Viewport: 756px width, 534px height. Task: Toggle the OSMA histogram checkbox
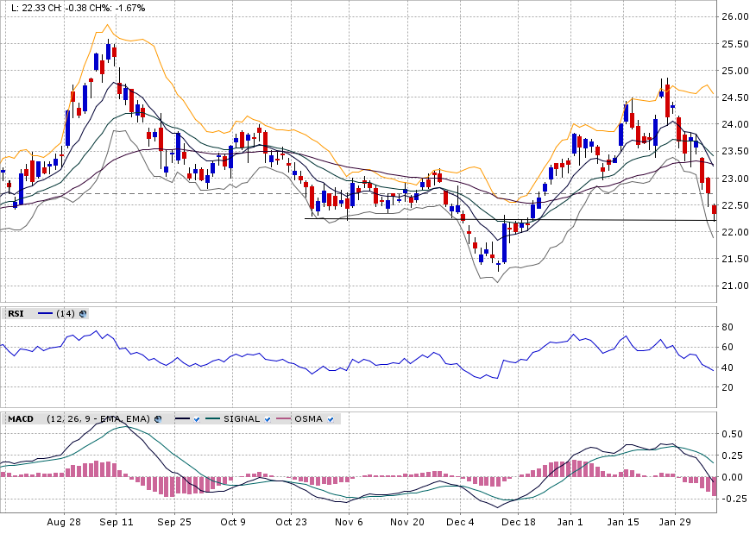[331, 419]
